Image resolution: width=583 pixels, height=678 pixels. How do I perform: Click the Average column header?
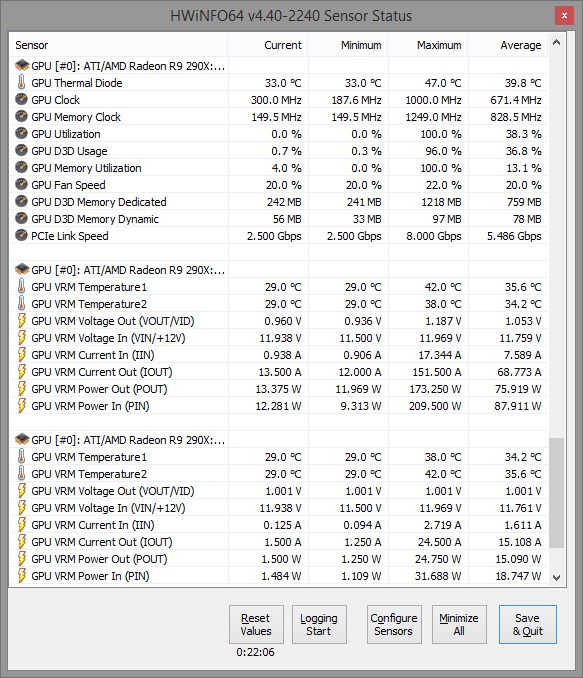coord(507,45)
